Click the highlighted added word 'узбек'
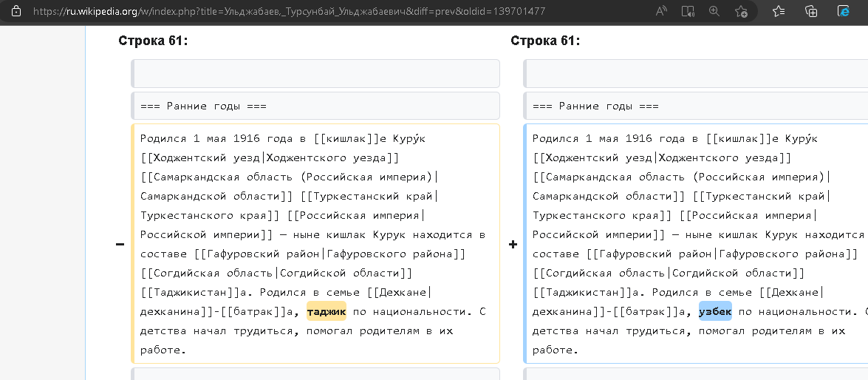 point(715,311)
